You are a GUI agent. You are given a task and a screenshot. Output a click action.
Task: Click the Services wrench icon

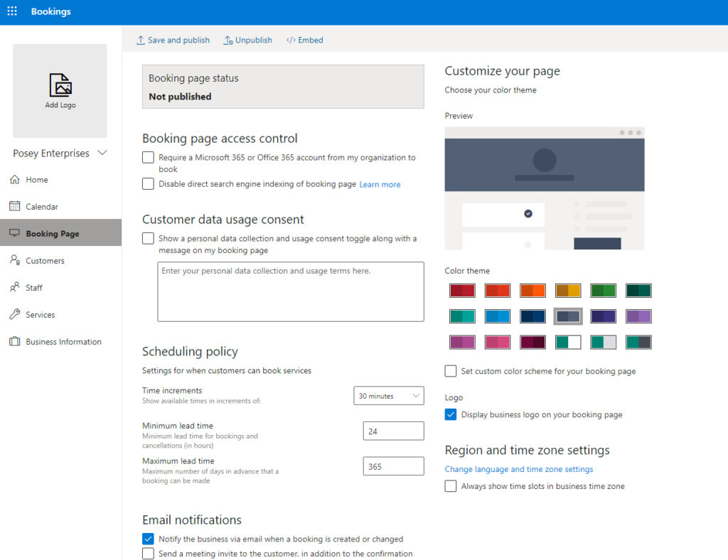click(x=15, y=314)
